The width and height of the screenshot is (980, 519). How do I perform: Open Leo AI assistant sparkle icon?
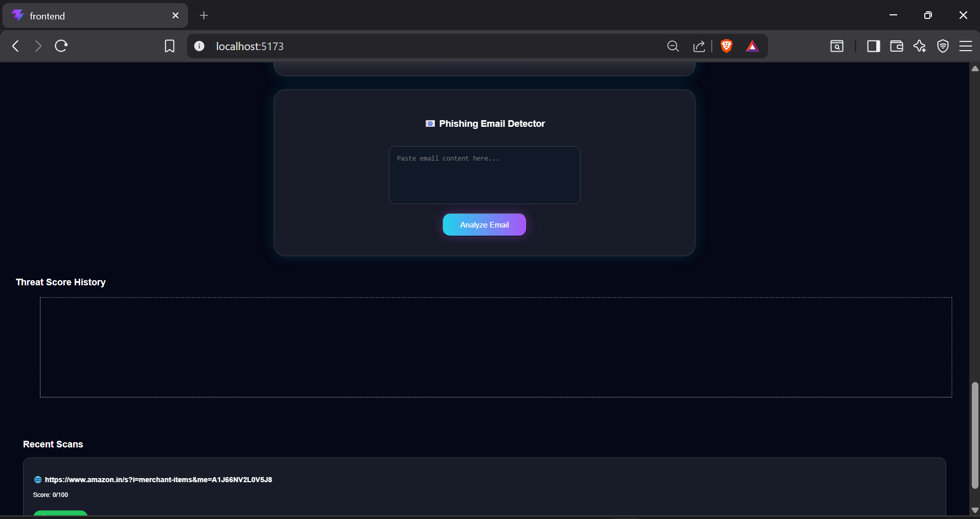point(920,46)
